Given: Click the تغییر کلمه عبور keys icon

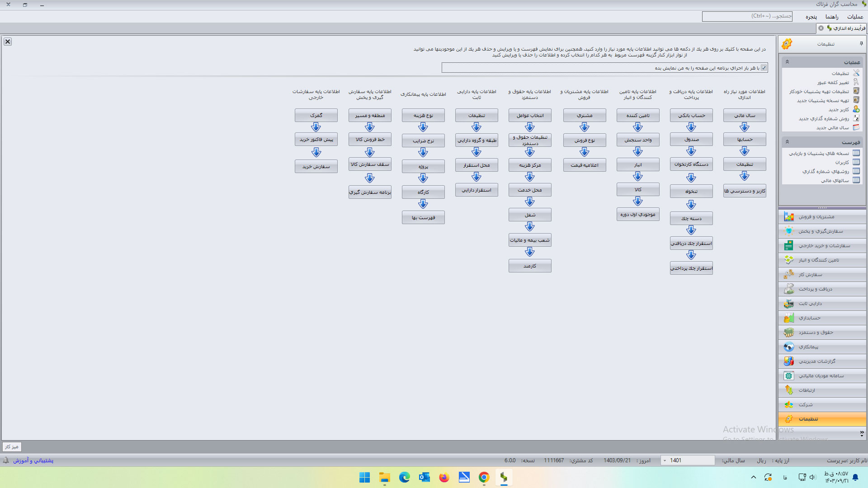Looking at the screenshot, I should click(x=856, y=82).
